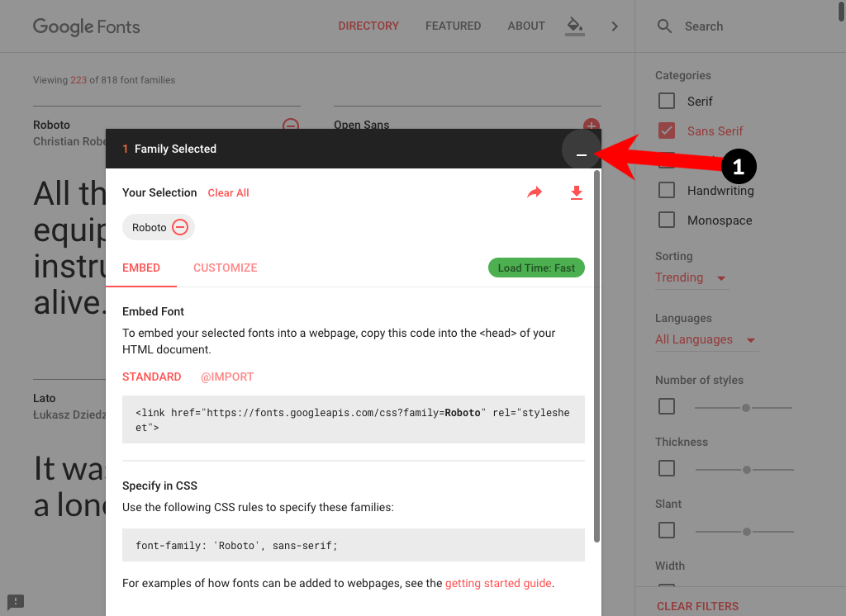Check the Monospace category box
This screenshot has height=616, width=846.
(667, 220)
